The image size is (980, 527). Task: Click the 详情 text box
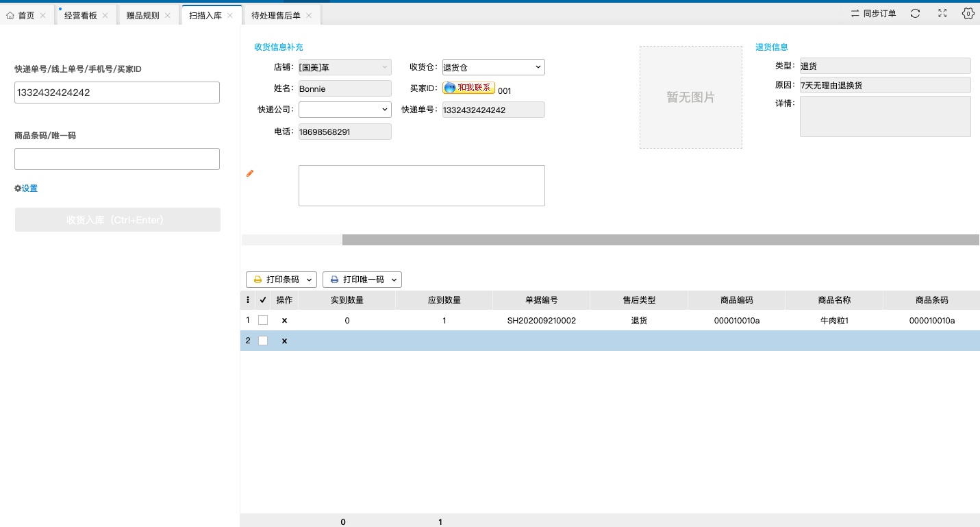(885, 117)
